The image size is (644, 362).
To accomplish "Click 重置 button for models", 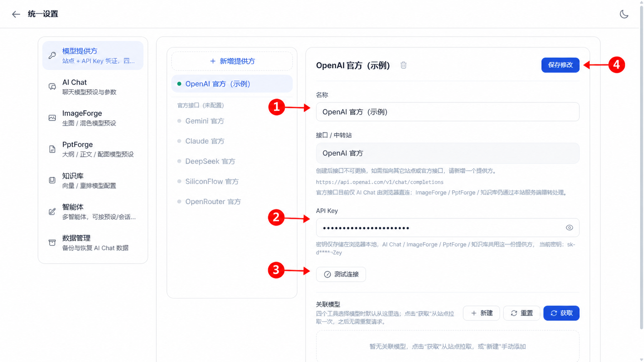I will pyautogui.click(x=522, y=313).
